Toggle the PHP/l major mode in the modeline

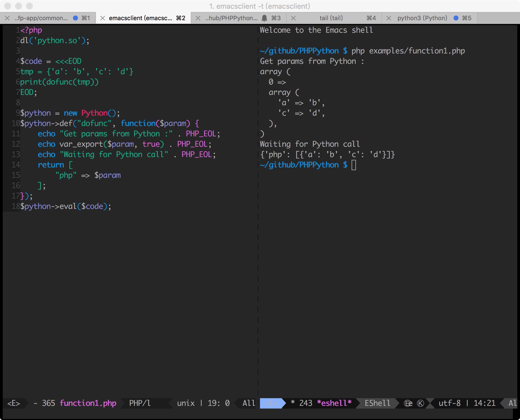140,403
